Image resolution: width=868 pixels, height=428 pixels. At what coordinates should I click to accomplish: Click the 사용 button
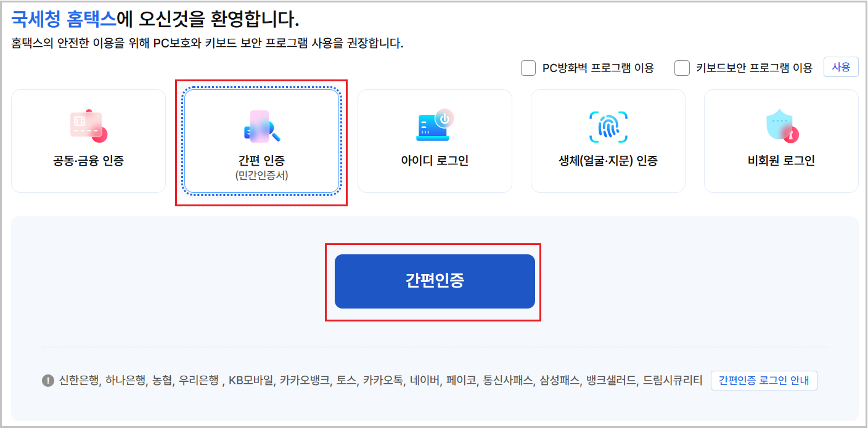(x=841, y=67)
